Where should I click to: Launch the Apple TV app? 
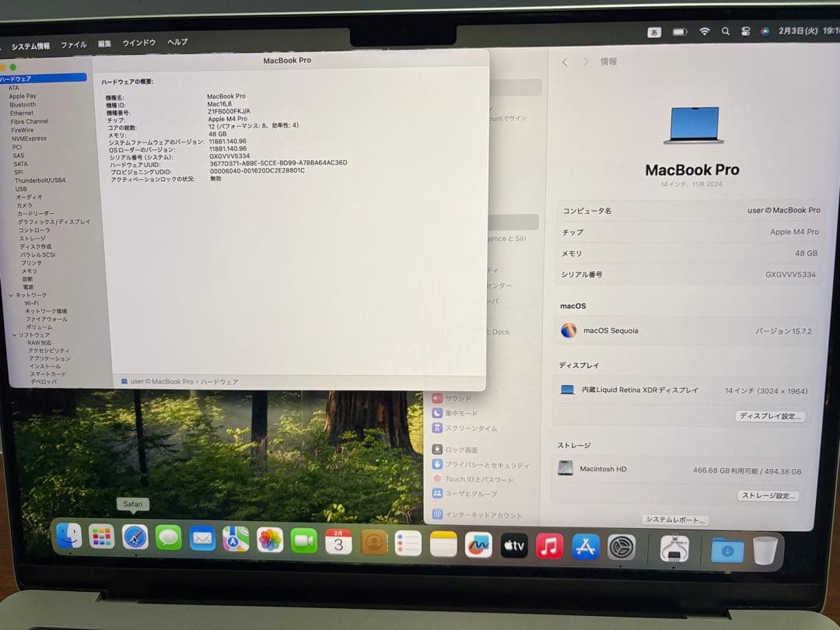click(x=514, y=546)
